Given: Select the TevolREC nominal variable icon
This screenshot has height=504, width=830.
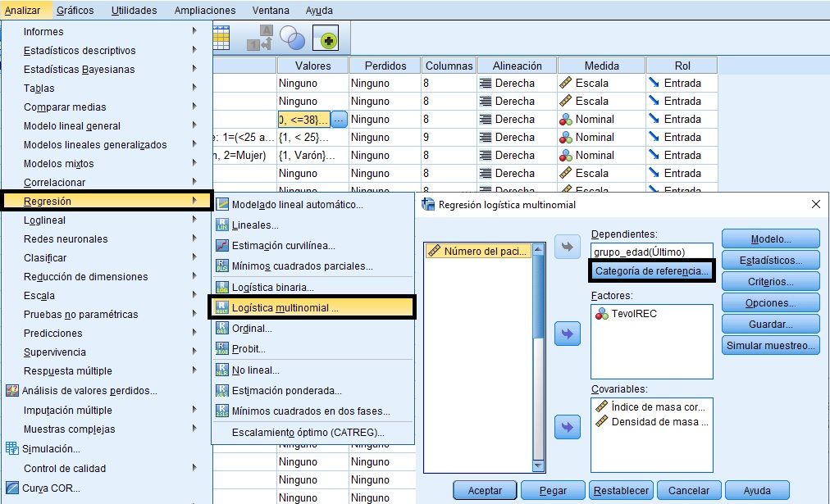Looking at the screenshot, I should [x=601, y=313].
